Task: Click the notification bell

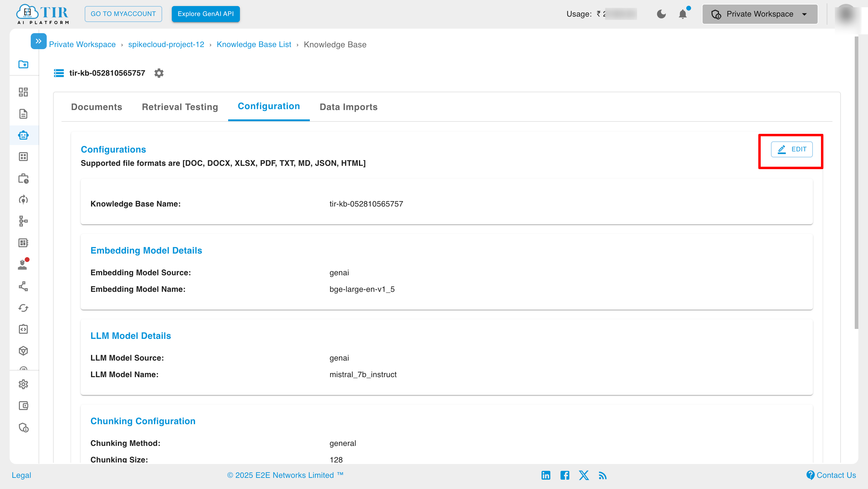Action: [x=683, y=14]
